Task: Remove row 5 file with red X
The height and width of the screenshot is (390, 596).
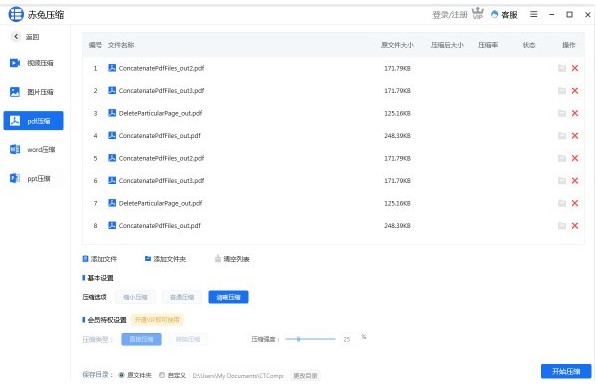Action: (x=575, y=158)
